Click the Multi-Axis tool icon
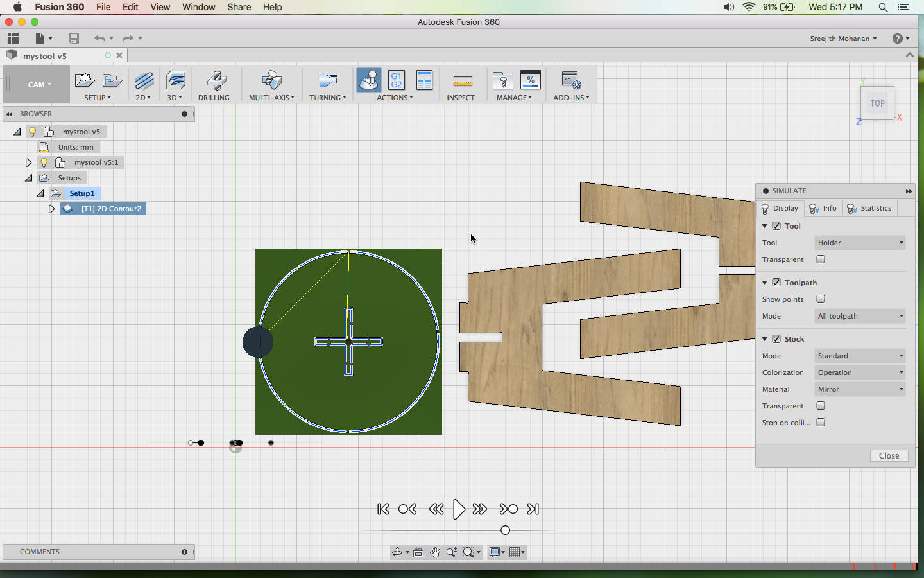This screenshot has width=924, height=578. coord(271,80)
